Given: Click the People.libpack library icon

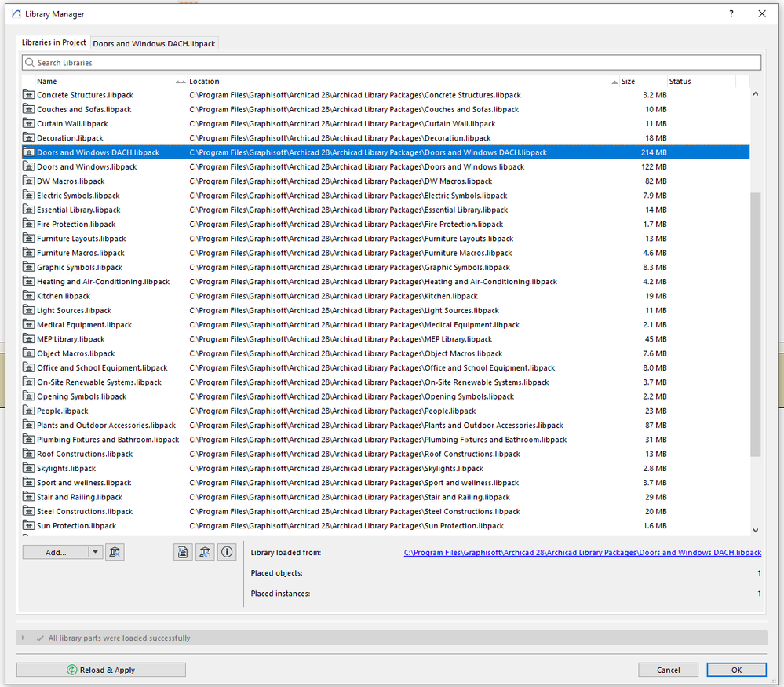Looking at the screenshot, I should (28, 411).
